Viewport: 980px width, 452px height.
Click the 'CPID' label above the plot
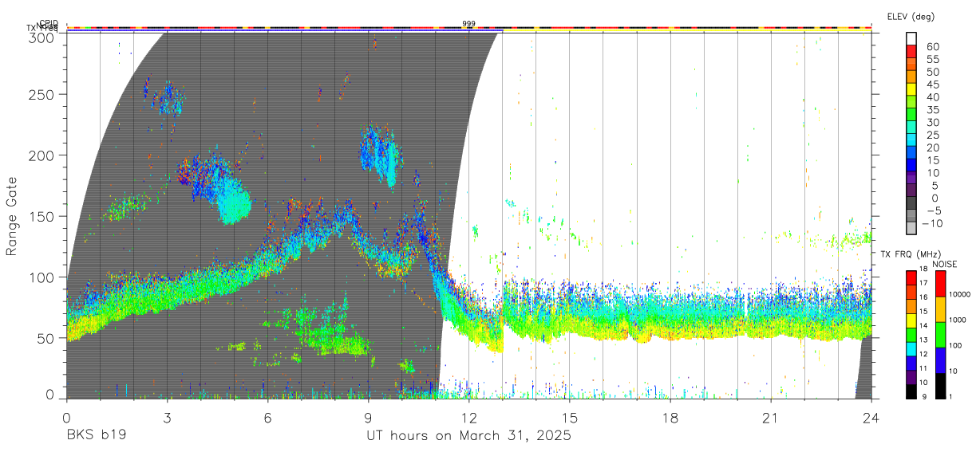point(49,23)
